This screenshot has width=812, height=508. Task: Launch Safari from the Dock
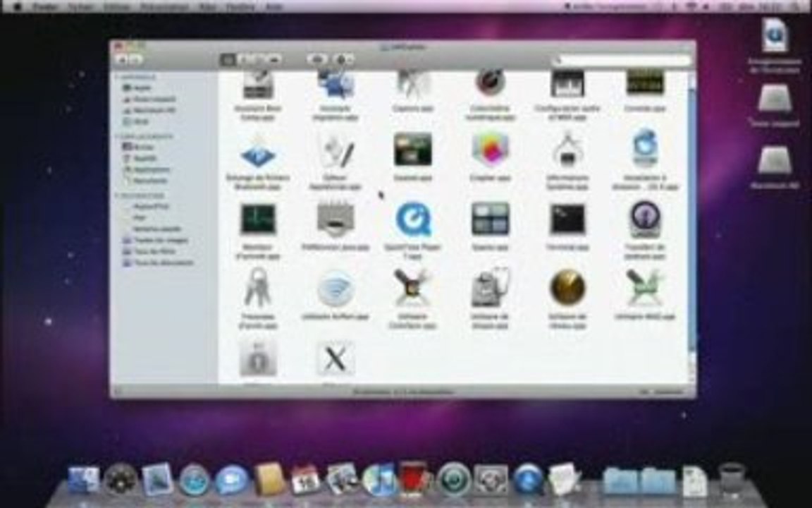point(195,480)
